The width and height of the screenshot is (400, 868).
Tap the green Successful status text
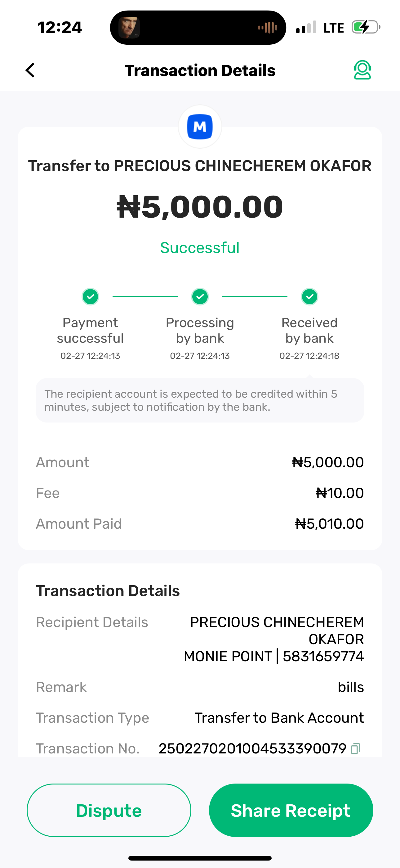pos(200,248)
